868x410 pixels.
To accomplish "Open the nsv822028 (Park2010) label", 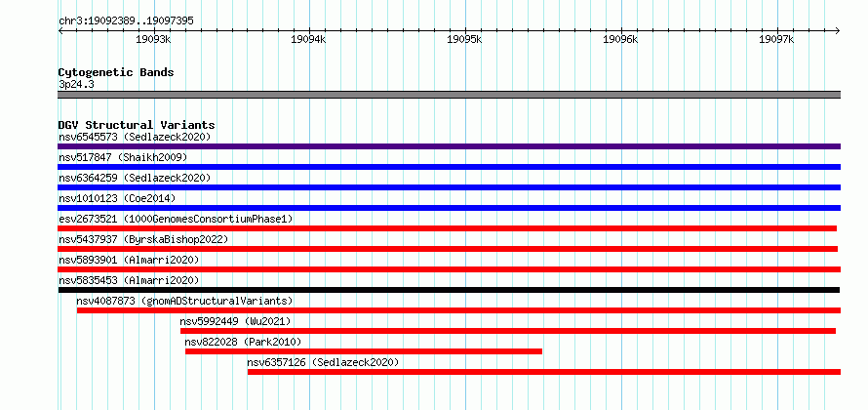I will point(243,342).
